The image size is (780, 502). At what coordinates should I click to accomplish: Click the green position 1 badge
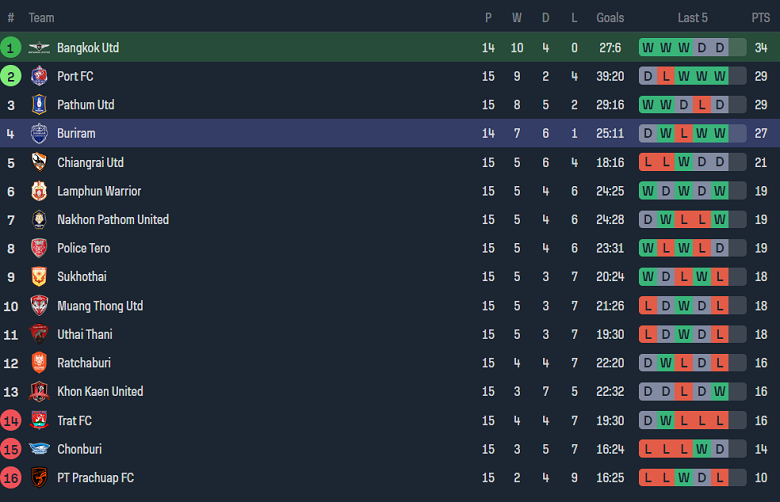(11, 47)
